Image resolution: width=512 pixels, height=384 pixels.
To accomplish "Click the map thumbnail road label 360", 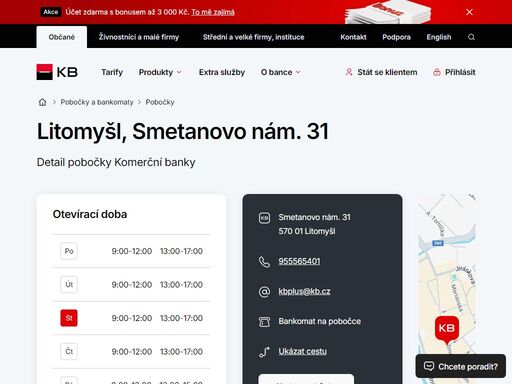I will (438, 243).
